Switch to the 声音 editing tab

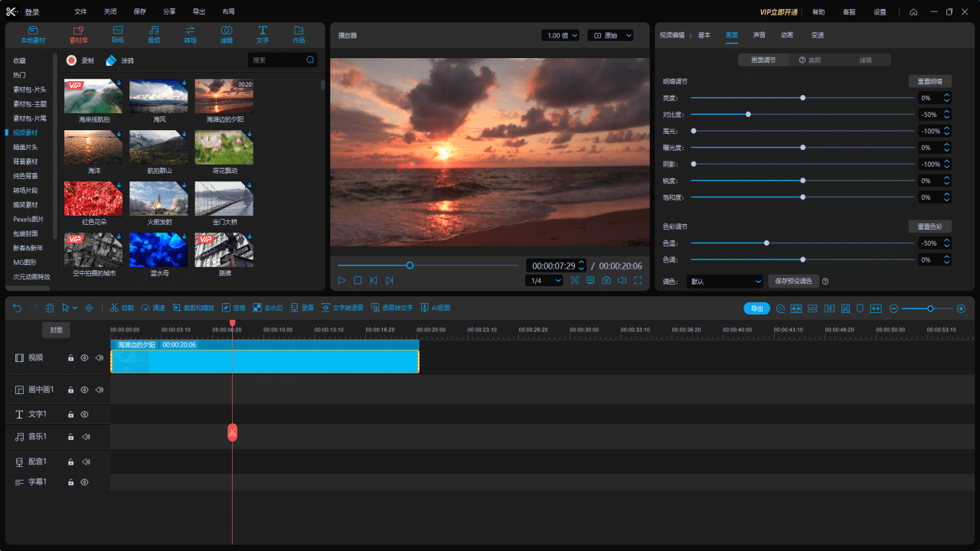(x=759, y=35)
